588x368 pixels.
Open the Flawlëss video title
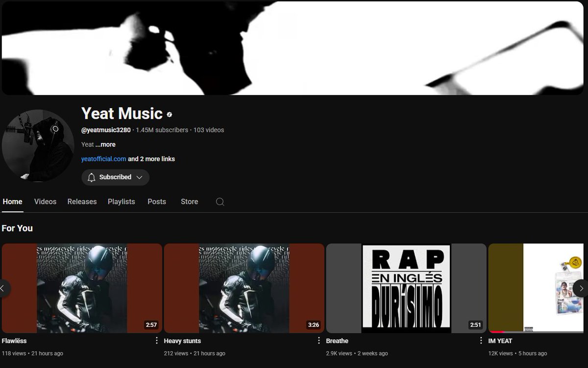coord(14,341)
